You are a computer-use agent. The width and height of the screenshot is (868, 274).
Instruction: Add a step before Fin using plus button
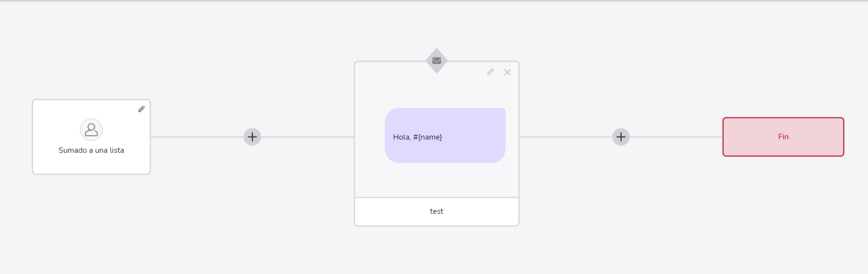point(621,137)
